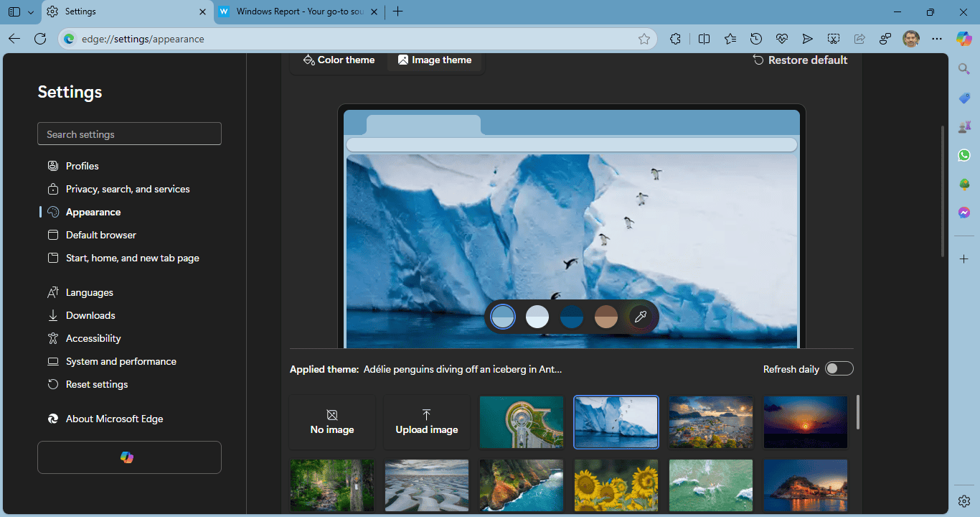Open the tab actions menu icon
Screen dimensions: 980x517
14,11
